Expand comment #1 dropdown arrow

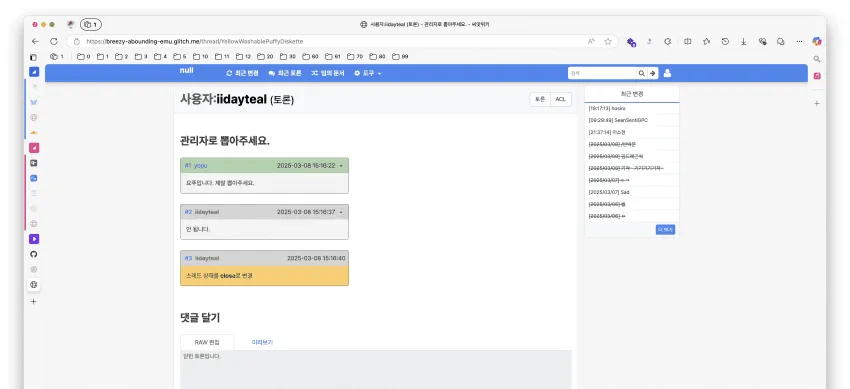341,166
